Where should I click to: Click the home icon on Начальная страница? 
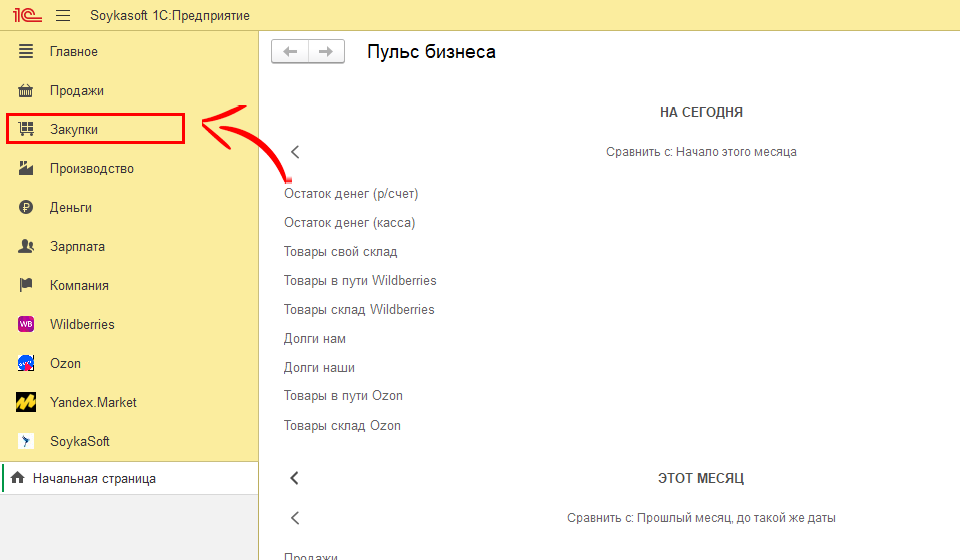pos(17,479)
